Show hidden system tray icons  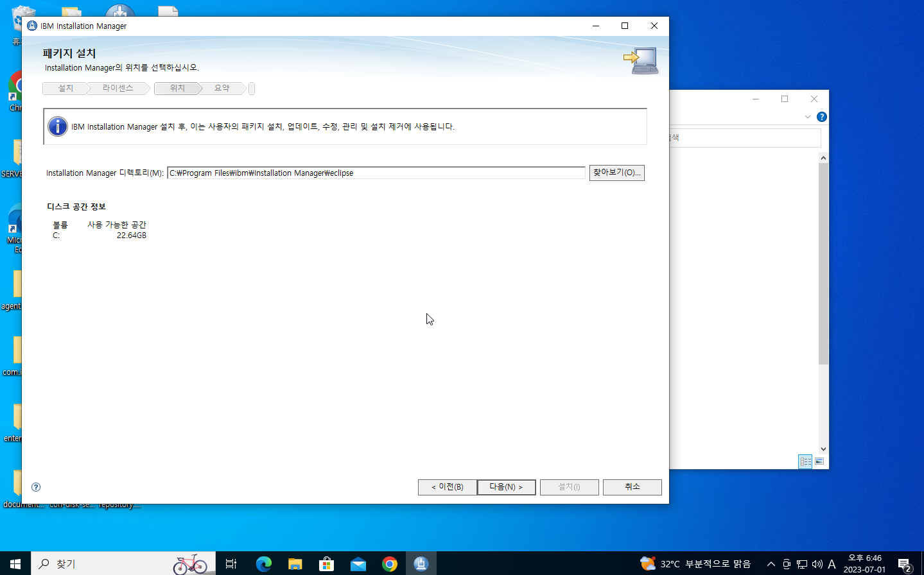(x=771, y=564)
